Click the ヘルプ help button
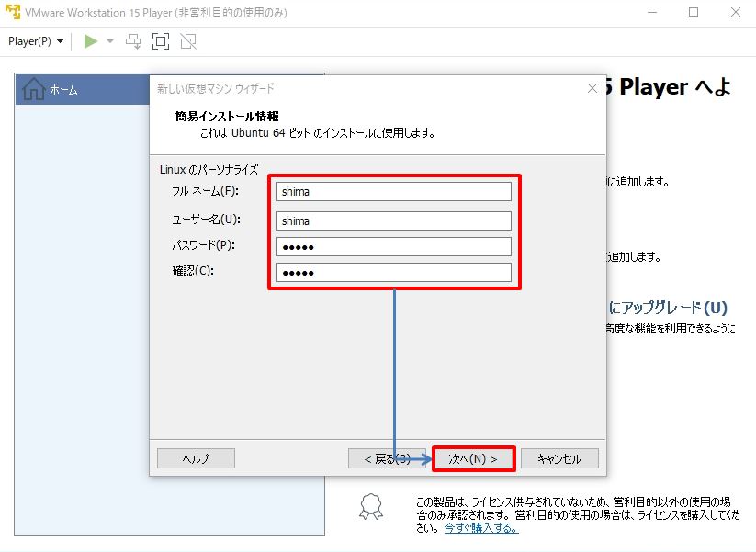756x552 pixels. pos(196,458)
